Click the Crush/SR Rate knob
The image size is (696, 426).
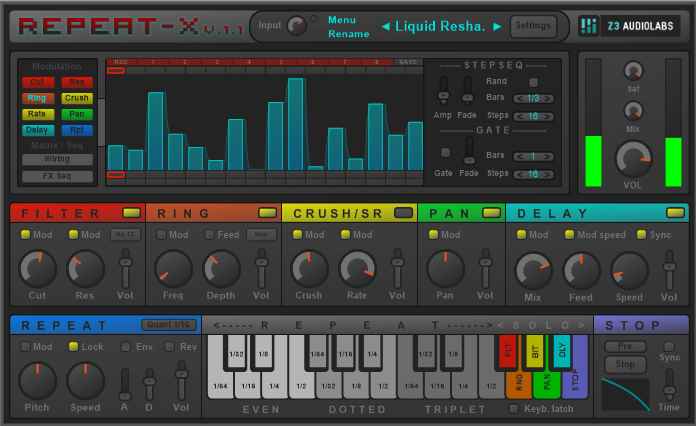tap(357, 268)
